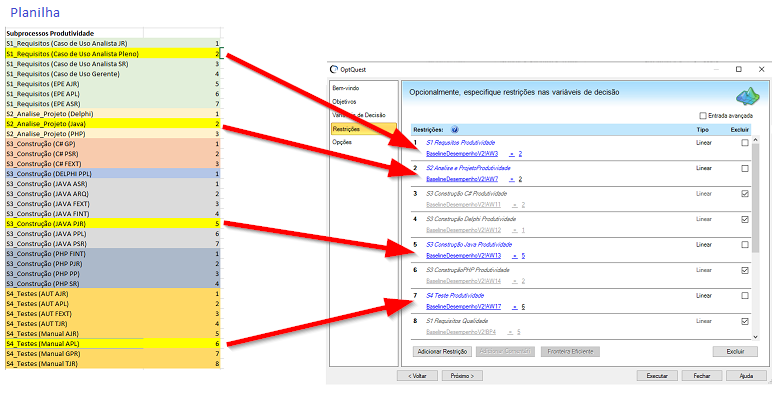Click the help icon beside Restrições header
The height and width of the screenshot is (395, 780).
(x=455, y=130)
